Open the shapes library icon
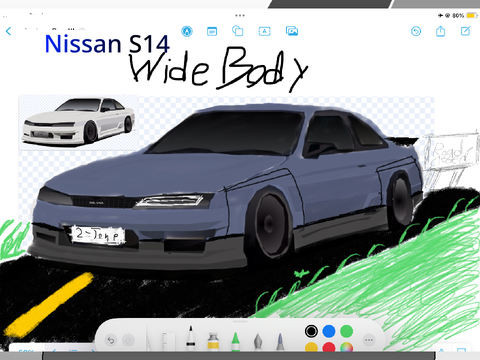This screenshot has height=360, width=480. [238, 31]
